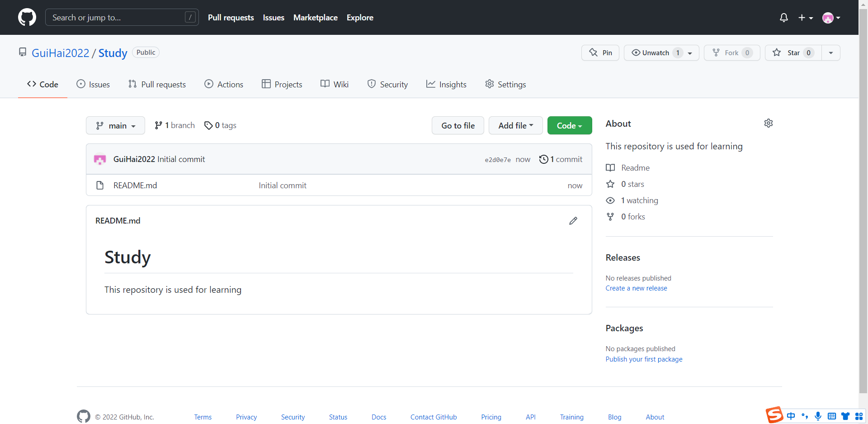Click the README.md file icon
The width and height of the screenshot is (868, 424).
[x=100, y=185]
